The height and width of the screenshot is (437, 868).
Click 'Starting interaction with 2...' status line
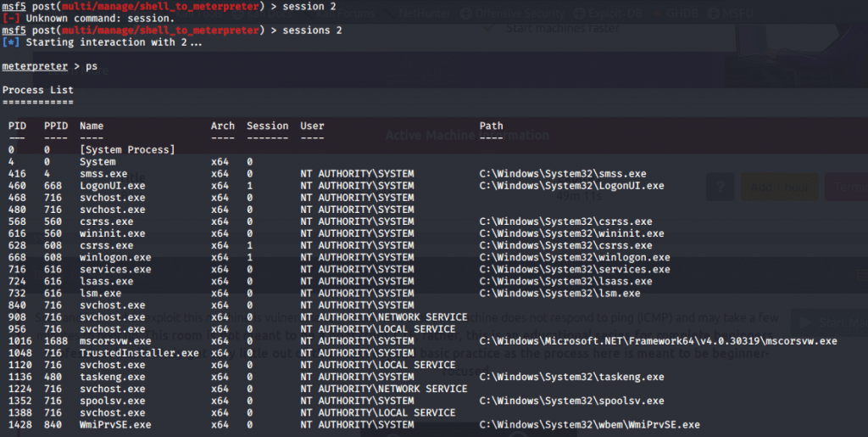[114, 42]
